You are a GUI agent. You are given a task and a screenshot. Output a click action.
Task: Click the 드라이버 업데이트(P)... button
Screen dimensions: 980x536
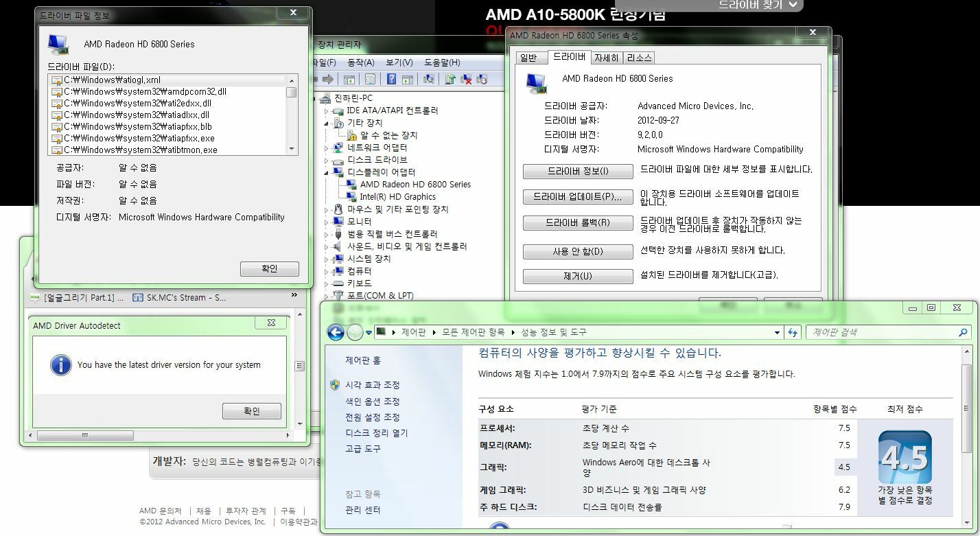coord(578,197)
